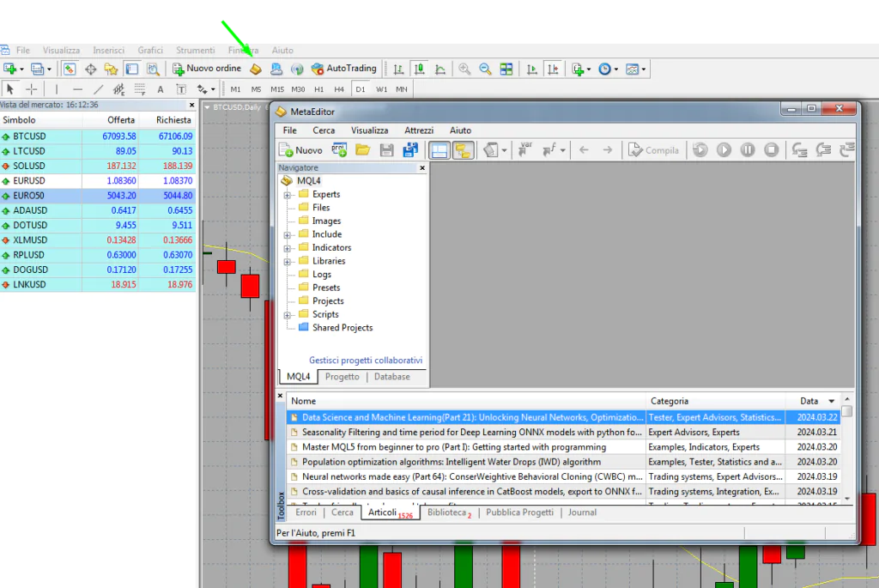Click the Market Watch toggle icon in MetaTrader toolbar
This screenshot has height=588, width=879.
click(x=70, y=69)
